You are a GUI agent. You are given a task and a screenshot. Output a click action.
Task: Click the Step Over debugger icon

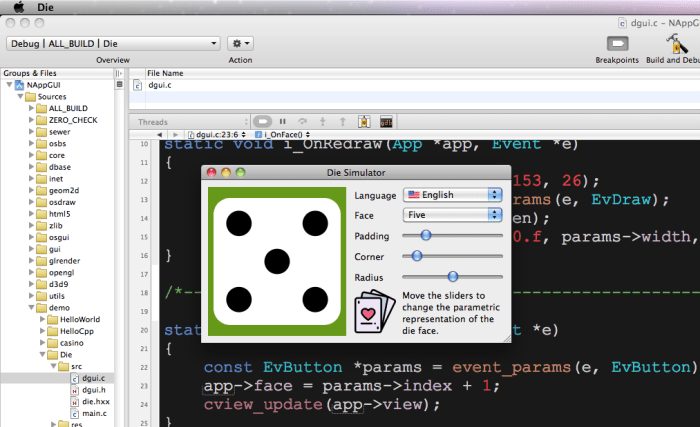(x=303, y=121)
